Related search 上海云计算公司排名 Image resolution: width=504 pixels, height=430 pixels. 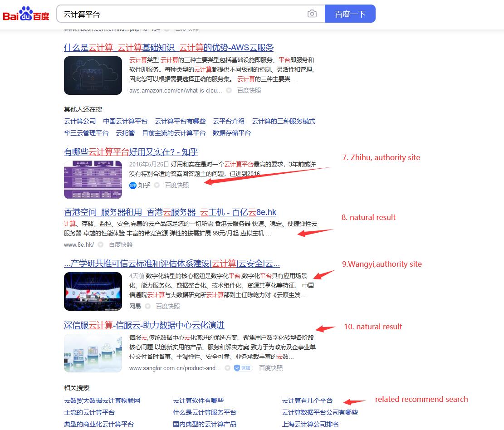[310, 424]
